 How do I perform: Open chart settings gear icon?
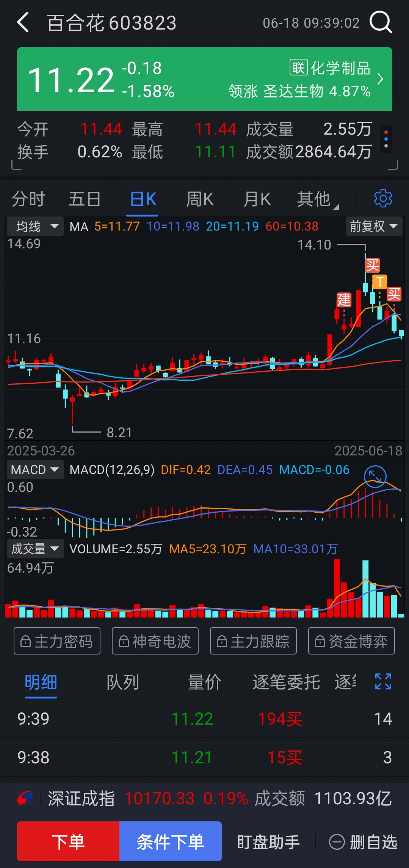pyautogui.click(x=383, y=198)
